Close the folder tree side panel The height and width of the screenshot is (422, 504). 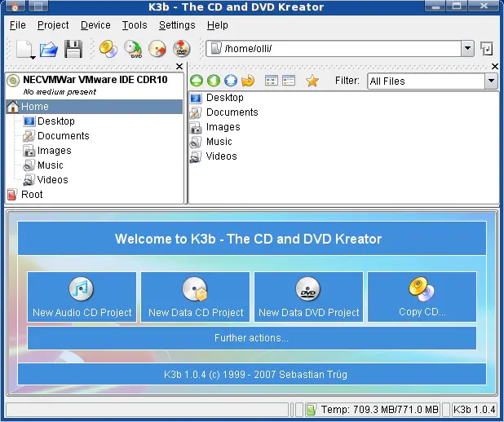179,67
